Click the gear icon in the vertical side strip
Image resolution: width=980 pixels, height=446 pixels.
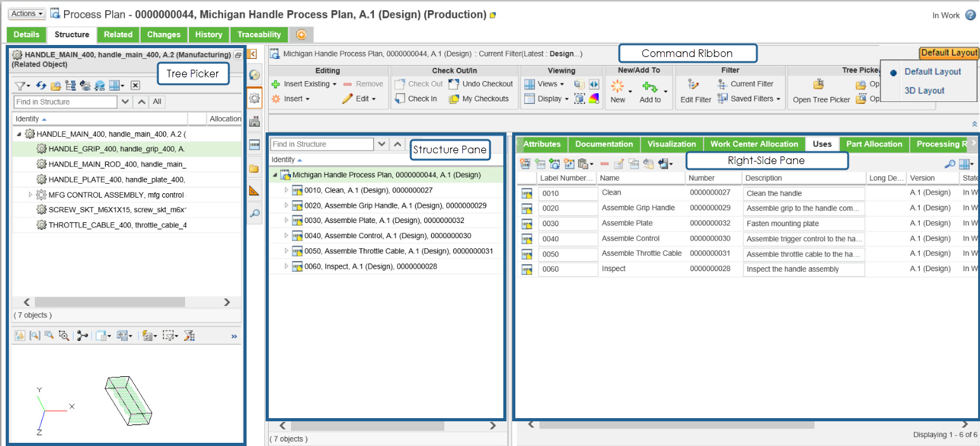click(x=254, y=98)
